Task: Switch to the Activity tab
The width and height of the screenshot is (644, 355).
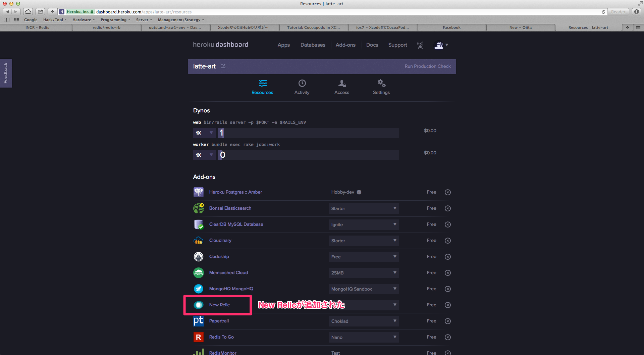Action: pos(302,87)
